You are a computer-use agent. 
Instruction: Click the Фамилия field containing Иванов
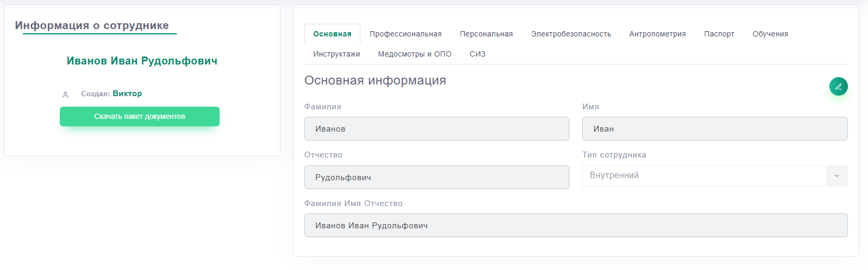[x=437, y=129]
